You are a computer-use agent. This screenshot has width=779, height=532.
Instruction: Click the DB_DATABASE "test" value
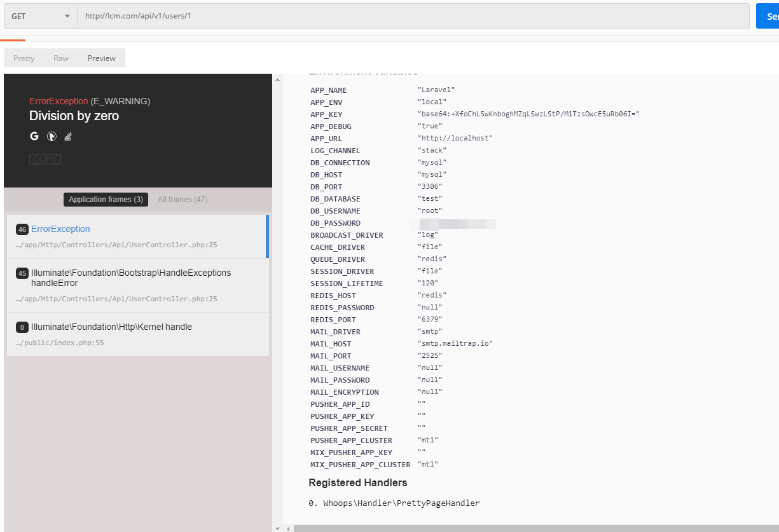(x=429, y=199)
